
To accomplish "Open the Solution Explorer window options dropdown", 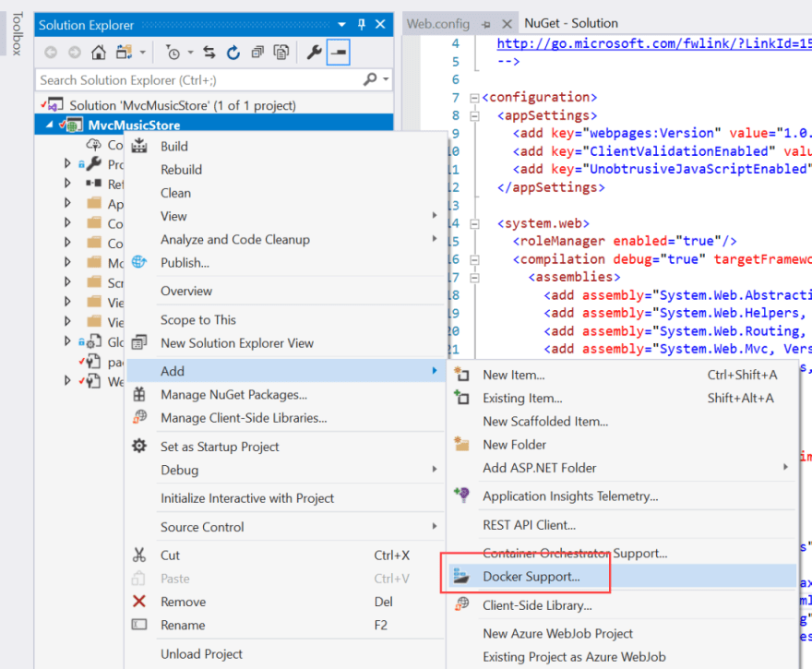I will click(341, 24).
